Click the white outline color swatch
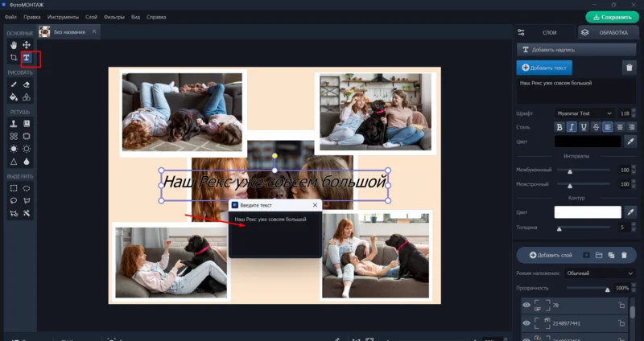This screenshot has height=341, width=644. pos(588,212)
